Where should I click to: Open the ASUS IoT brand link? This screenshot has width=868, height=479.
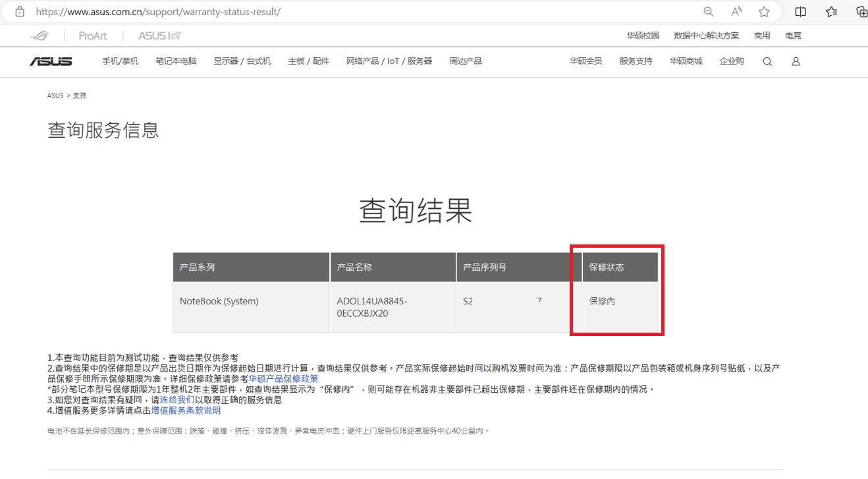(x=159, y=36)
